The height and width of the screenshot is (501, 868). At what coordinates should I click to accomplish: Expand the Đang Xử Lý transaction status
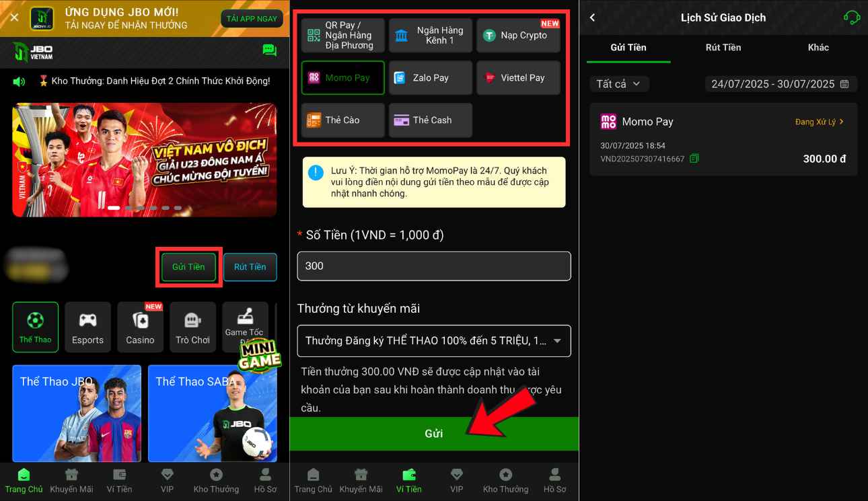(819, 122)
